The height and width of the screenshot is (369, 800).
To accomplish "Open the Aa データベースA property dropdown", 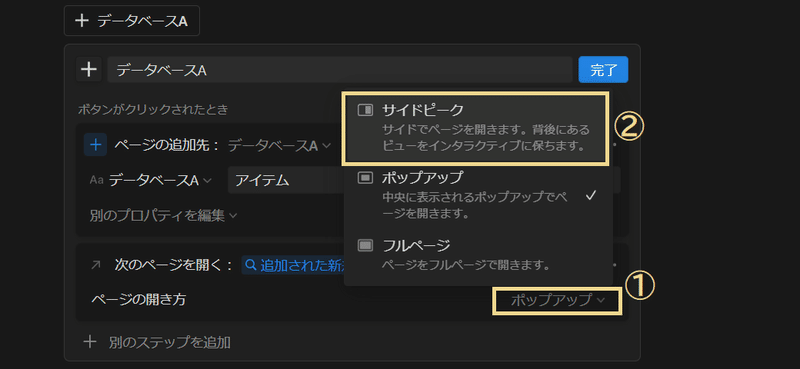I will click(x=160, y=180).
